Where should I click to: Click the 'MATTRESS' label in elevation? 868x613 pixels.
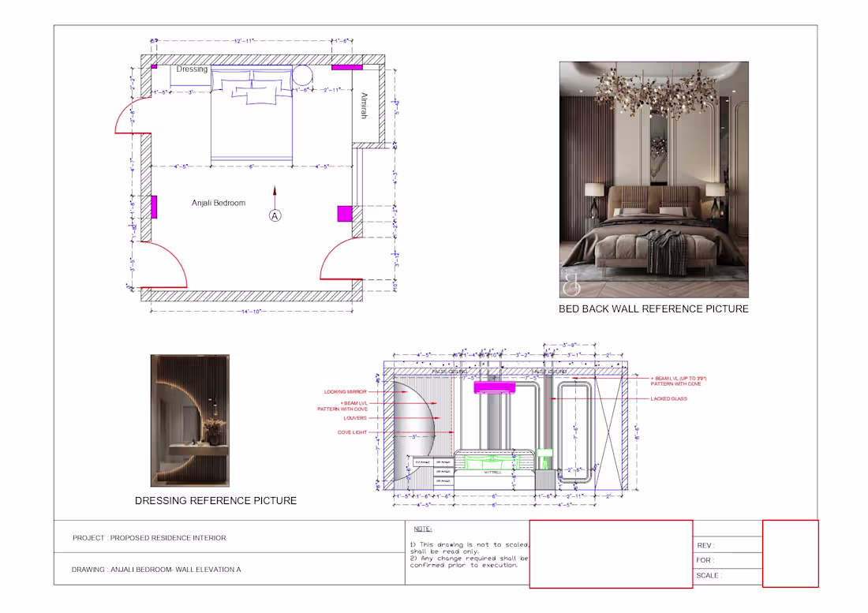(492, 473)
